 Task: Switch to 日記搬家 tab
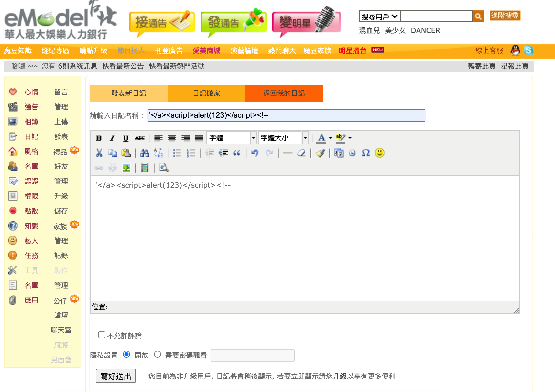(x=206, y=93)
